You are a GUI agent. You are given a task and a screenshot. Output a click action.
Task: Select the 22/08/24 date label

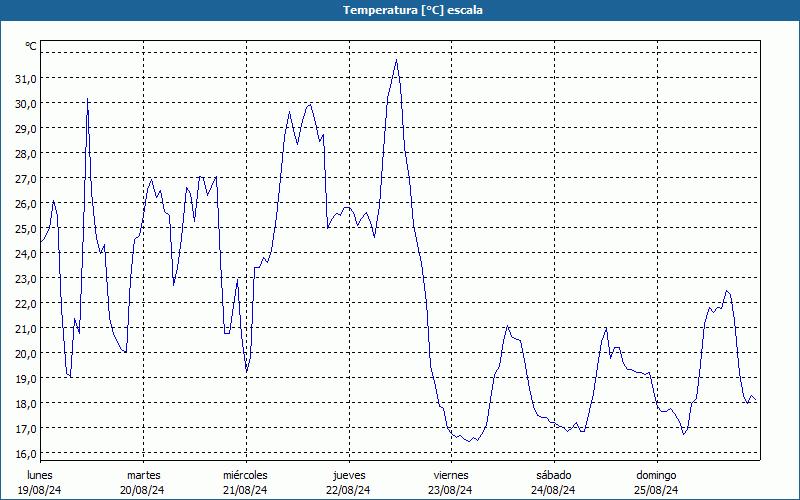click(348, 490)
